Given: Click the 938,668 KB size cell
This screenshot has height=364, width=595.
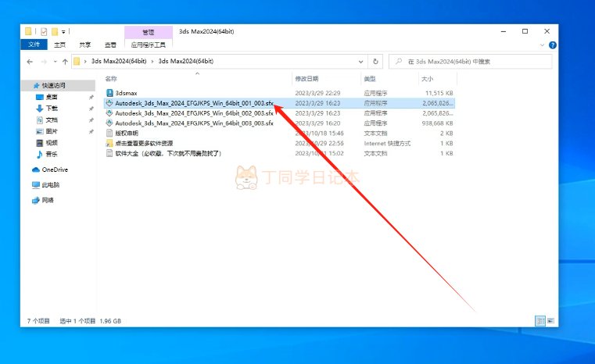Looking at the screenshot, I should point(438,123).
